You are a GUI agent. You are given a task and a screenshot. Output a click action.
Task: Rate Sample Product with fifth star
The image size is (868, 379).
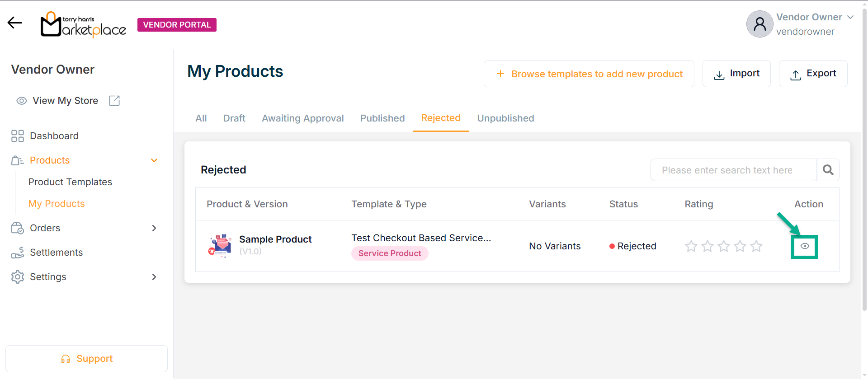(x=756, y=246)
